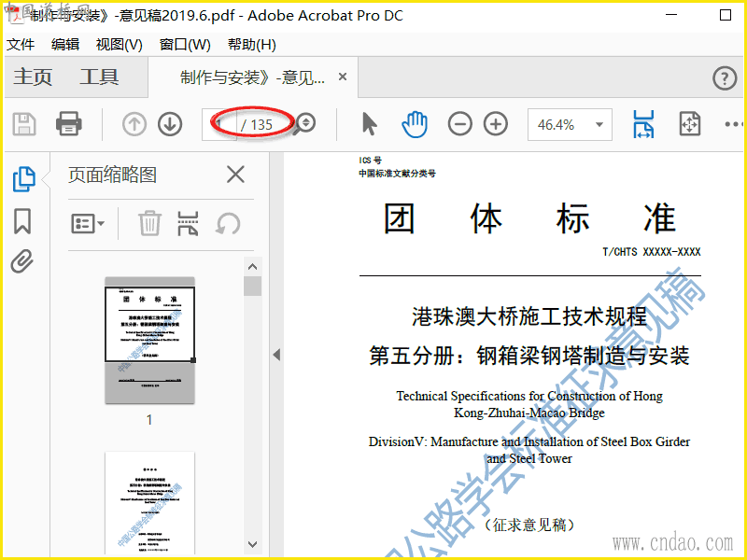
Task: Select the 制作与安装》-意见... document tab
Action: [252, 77]
